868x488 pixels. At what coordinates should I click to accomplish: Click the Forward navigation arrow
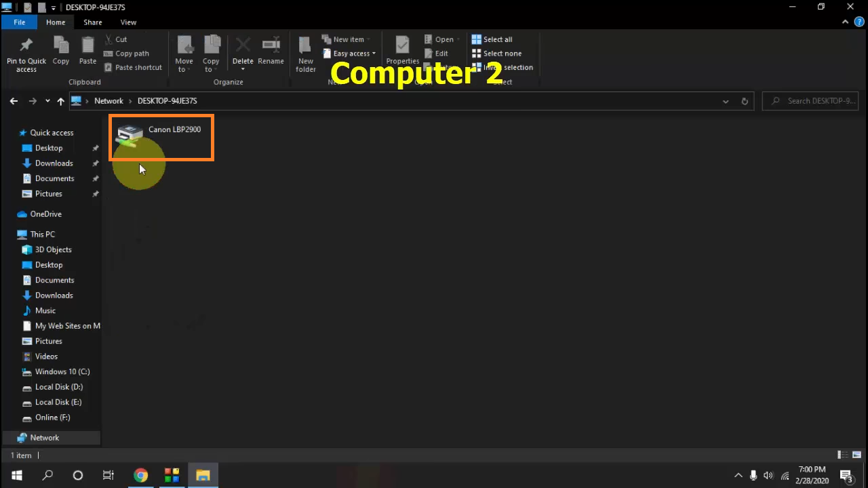click(x=33, y=101)
